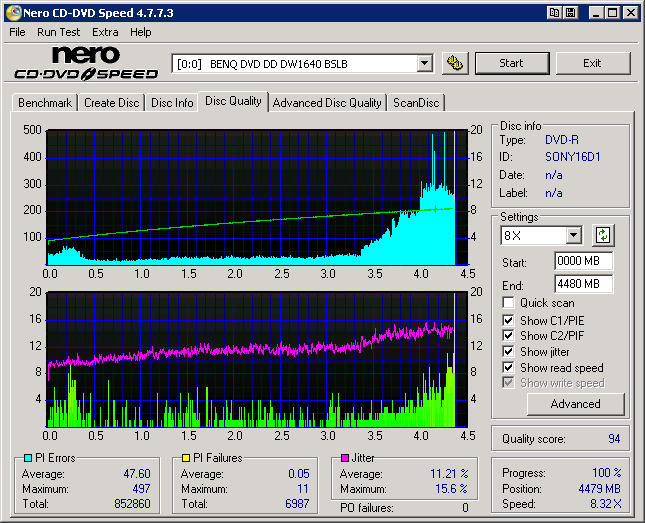Expand the 8X speed dropdown
The width and height of the screenshot is (645, 523).
pyautogui.click(x=573, y=236)
